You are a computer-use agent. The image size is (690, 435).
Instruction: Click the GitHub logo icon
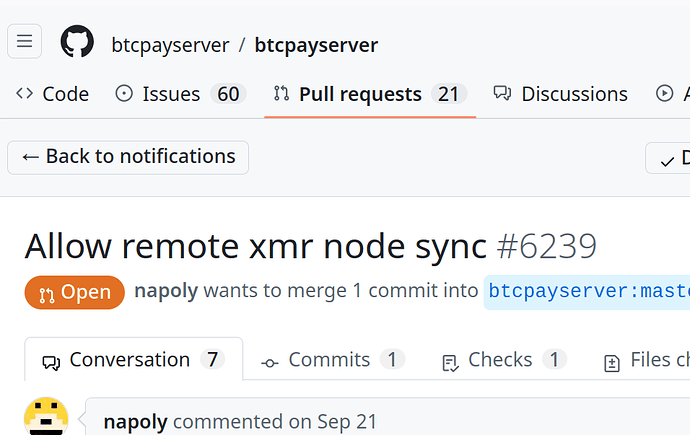coord(77,43)
